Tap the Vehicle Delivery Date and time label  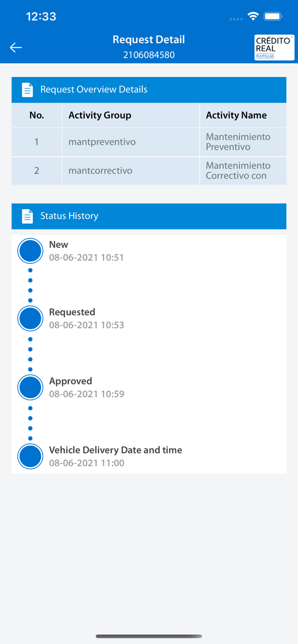click(x=115, y=450)
